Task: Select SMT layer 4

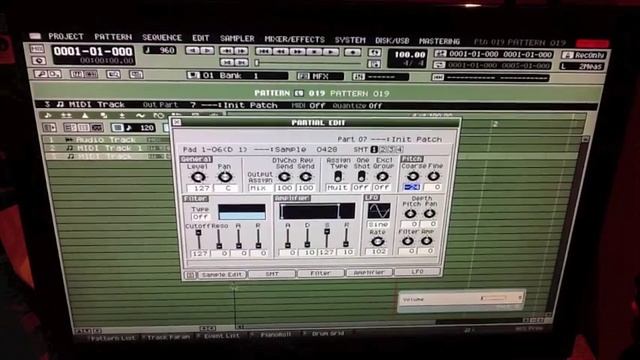Action: pyautogui.click(x=399, y=149)
